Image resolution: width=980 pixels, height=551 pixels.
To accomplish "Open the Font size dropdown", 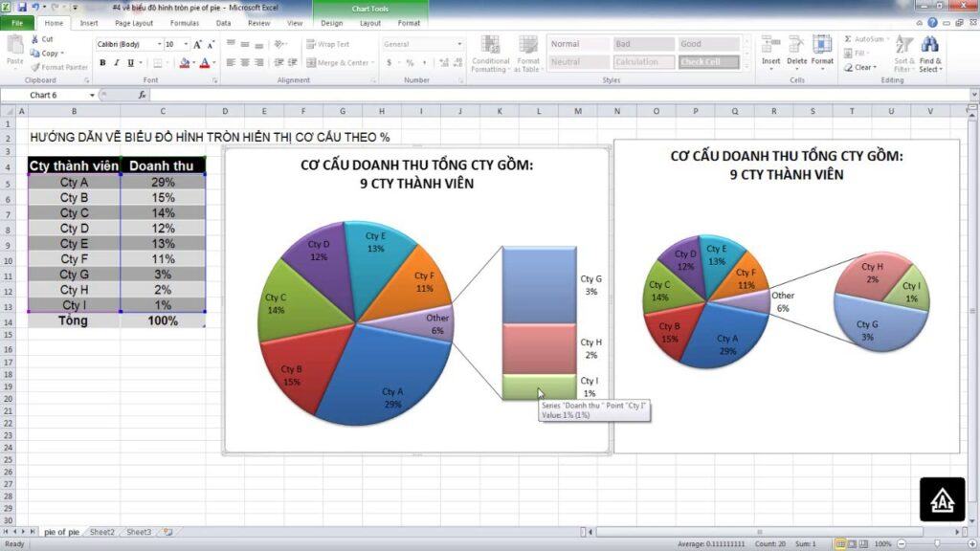I will (186, 44).
